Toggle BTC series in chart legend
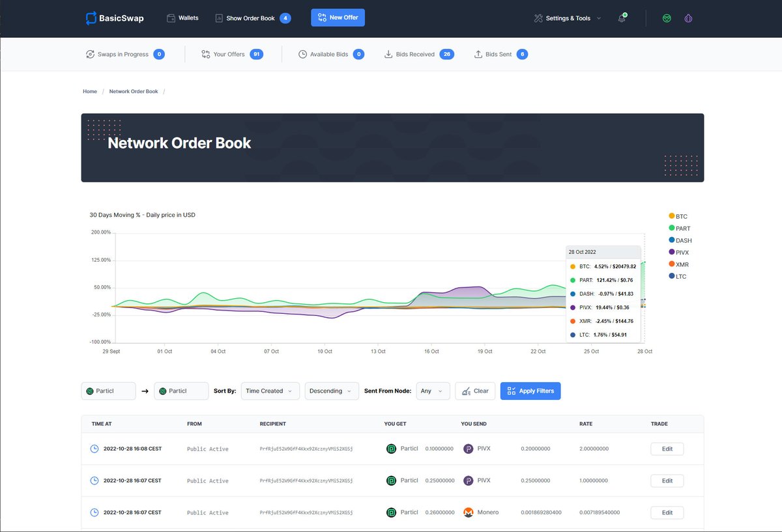Viewport: 782px width, 532px height. (678, 216)
